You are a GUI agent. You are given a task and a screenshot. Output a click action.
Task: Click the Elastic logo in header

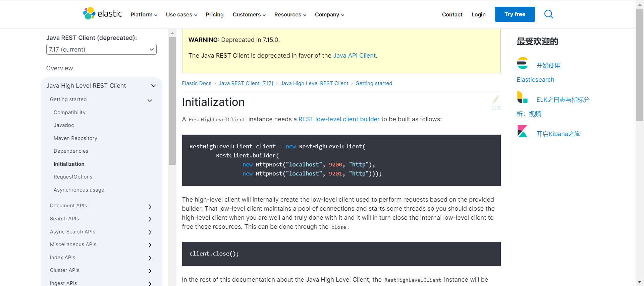click(x=102, y=14)
